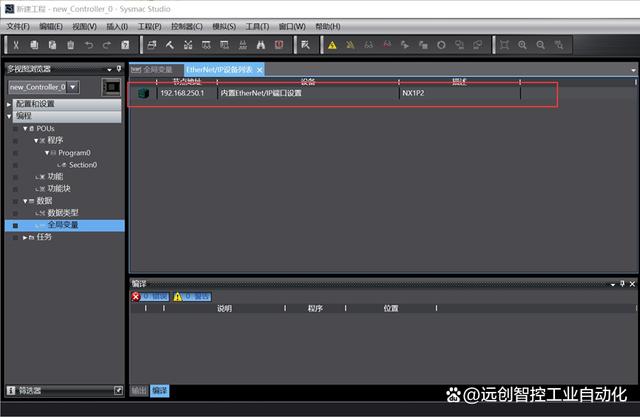Collapse the 数据 tree node
The width and height of the screenshot is (640, 417).
25,201
